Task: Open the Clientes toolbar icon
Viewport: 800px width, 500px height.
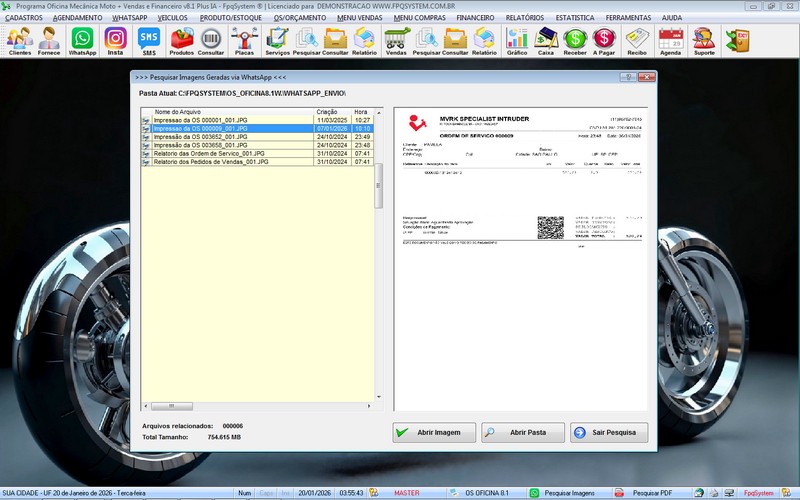Action: pos(20,41)
